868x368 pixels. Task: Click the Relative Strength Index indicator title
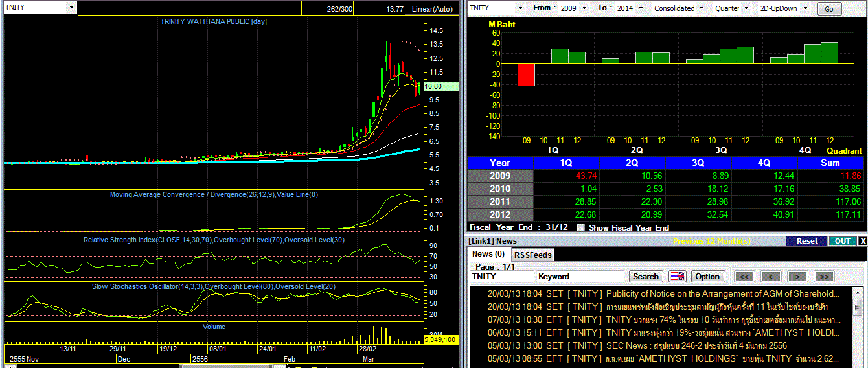point(214,240)
